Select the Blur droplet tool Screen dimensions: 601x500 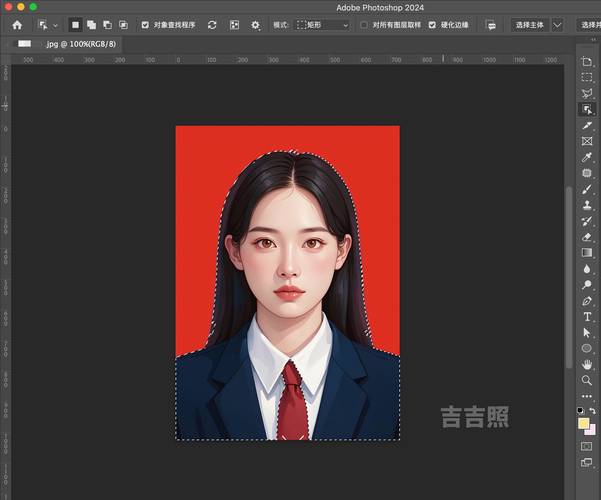pyautogui.click(x=586, y=269)
